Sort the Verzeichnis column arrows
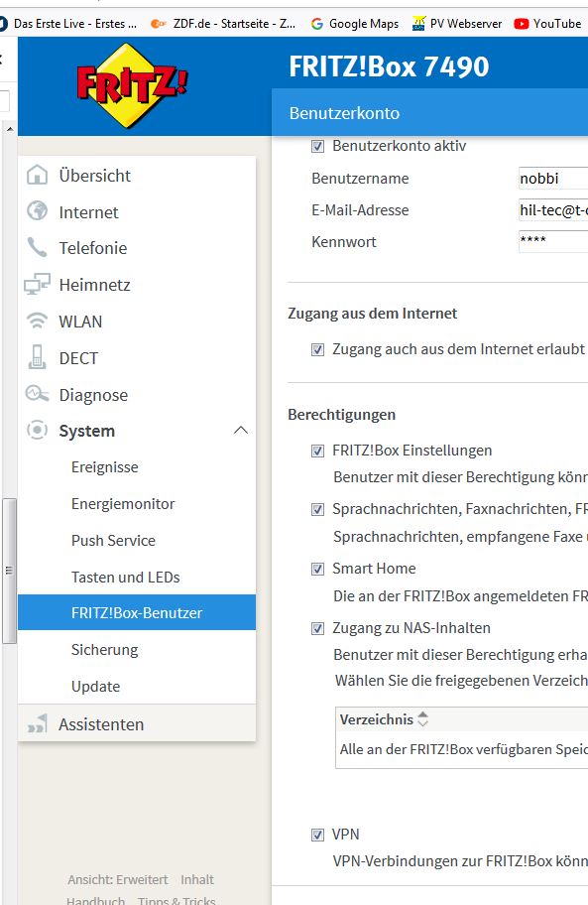The height and width of the screenshot is (905, 588). coord(423,719)
